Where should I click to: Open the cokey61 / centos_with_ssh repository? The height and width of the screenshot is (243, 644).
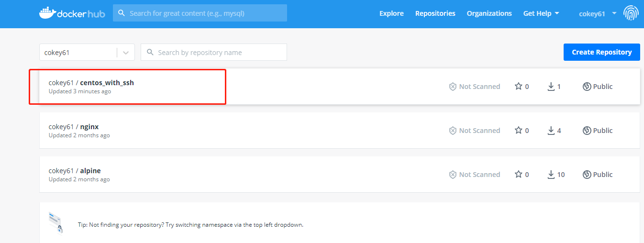tap(91, 83)
